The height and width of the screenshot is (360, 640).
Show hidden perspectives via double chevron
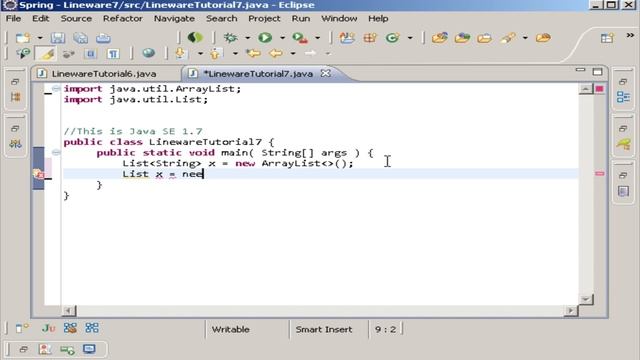[630, 36]
